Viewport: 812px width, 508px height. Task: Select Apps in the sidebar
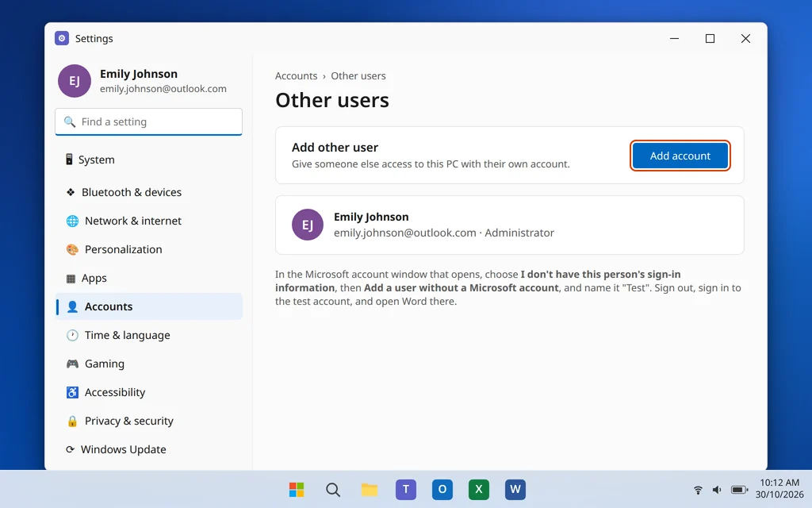point(148,278)
